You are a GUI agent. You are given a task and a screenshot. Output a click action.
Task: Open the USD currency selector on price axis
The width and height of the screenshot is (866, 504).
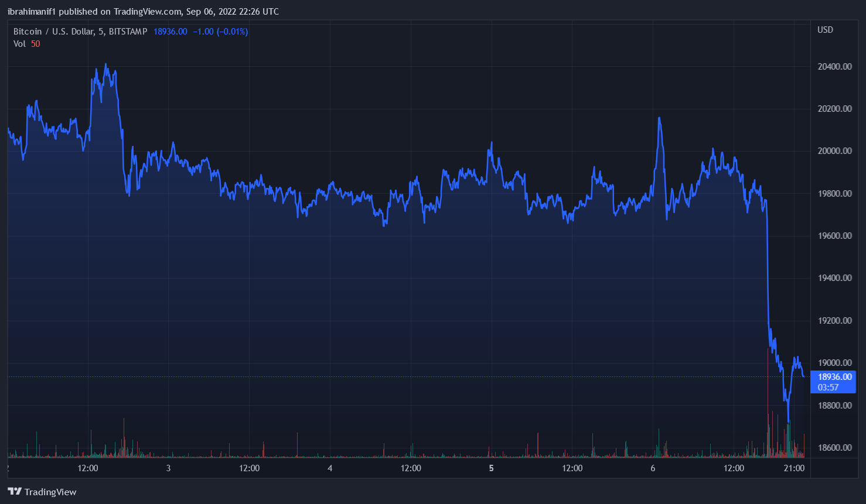click(x=825, y=30)
